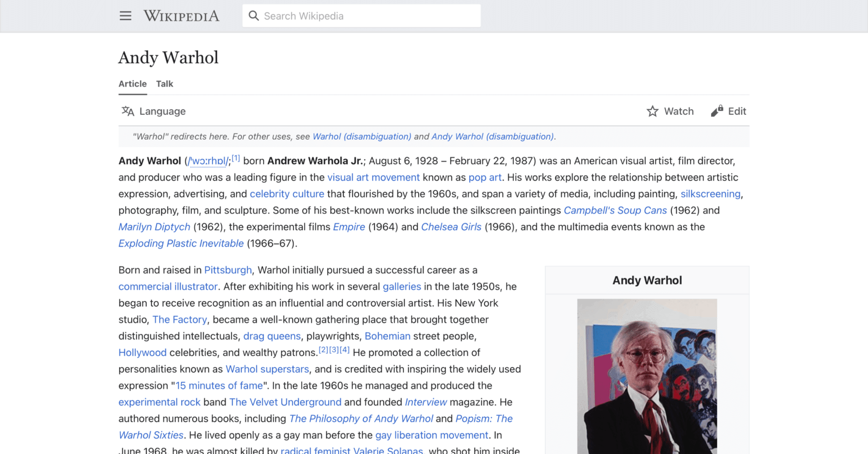Switch to the Talk tab

164,84
